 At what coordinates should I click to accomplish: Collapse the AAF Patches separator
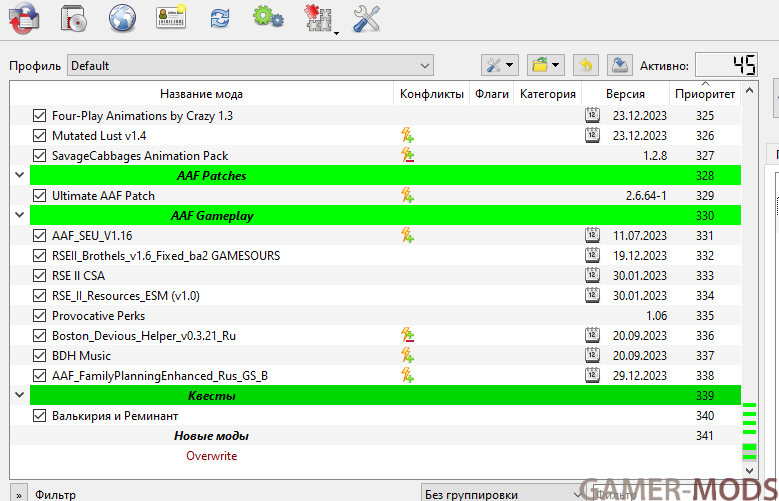[19, 175]
